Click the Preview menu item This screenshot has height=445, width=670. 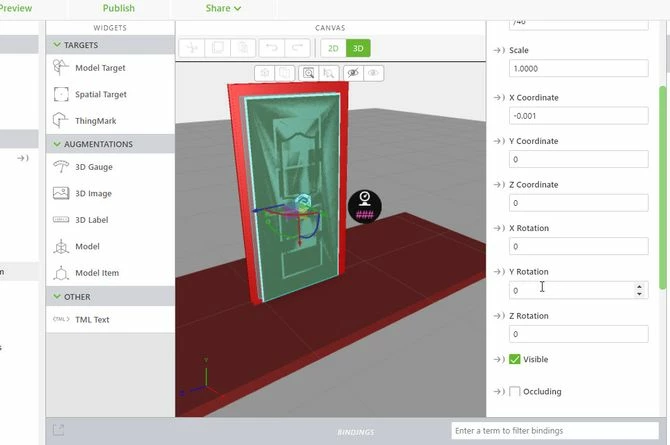coord(15,8)
